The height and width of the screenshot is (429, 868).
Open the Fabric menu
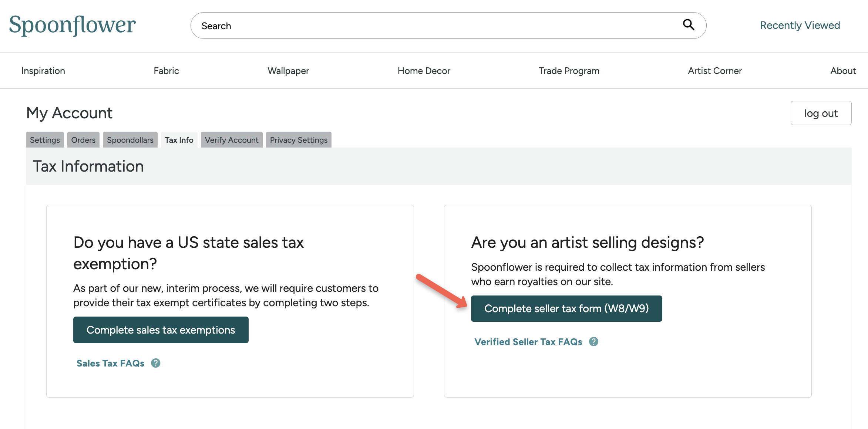pos(166,71)
